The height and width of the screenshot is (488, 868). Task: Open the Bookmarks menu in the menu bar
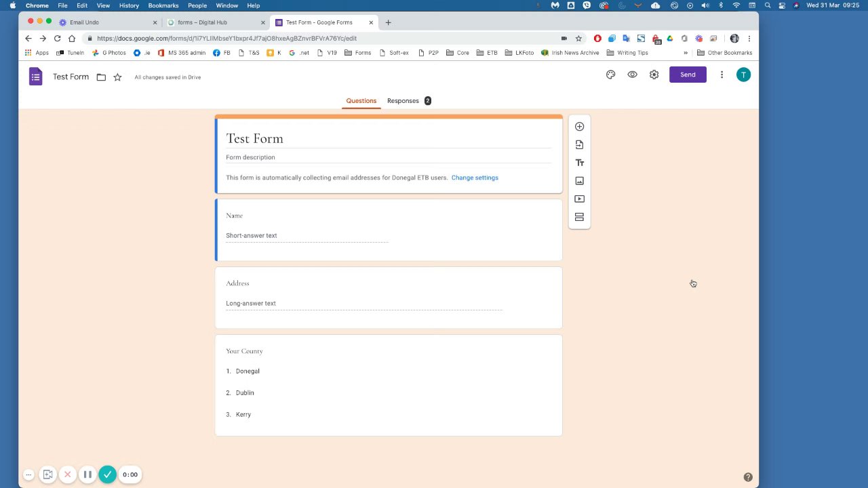tap(163, 5)
